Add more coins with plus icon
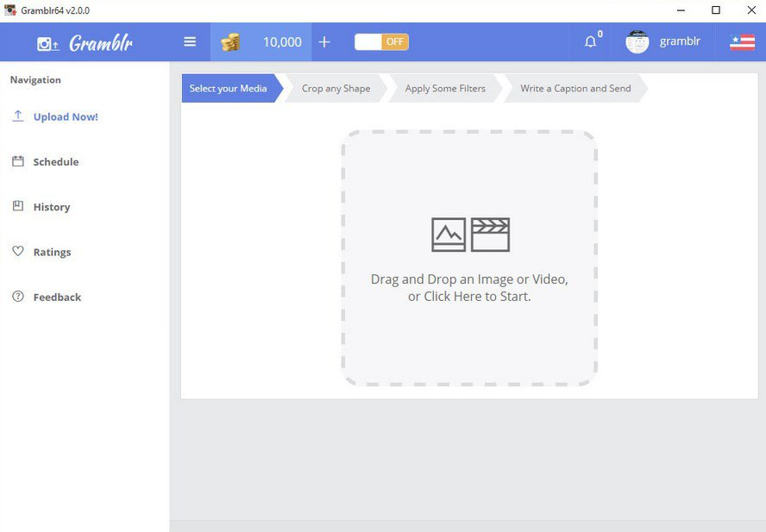 pyautogui.click(x=324, y=41)
